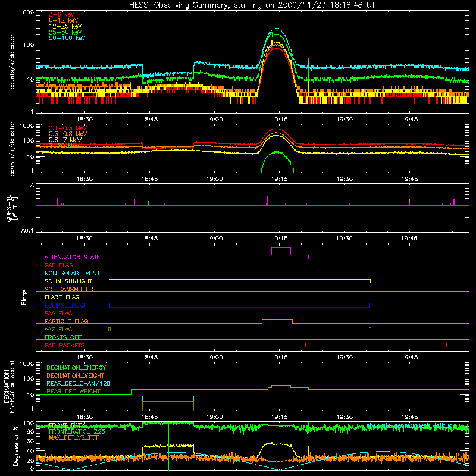Click the 19:45 time label under the MeV panel

(409, 179)
